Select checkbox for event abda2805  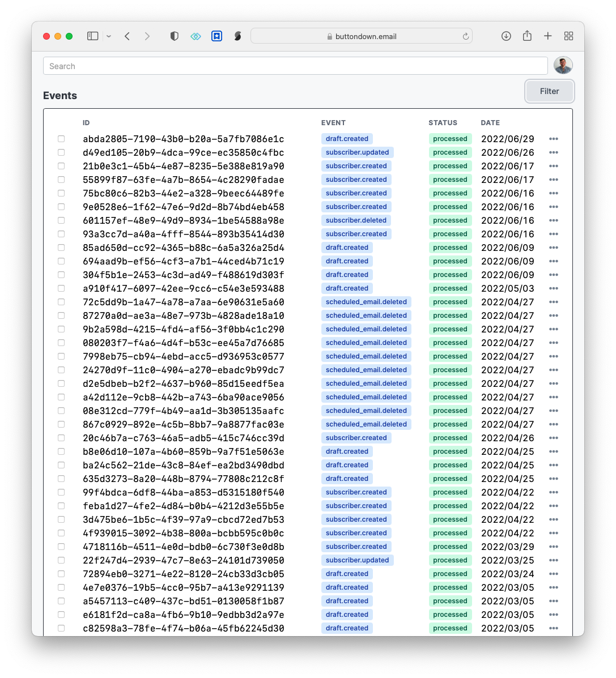[61, 139]
